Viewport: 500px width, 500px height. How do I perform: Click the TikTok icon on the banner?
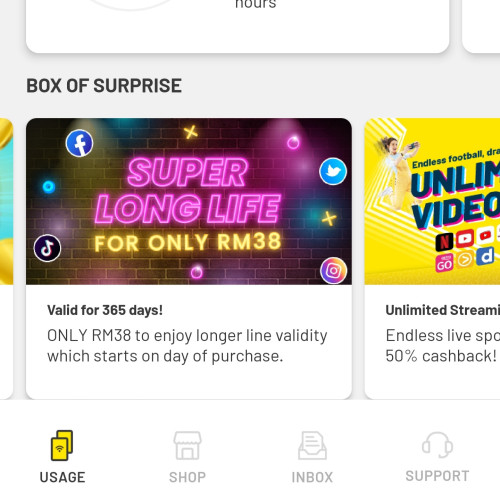coord(47,248)
